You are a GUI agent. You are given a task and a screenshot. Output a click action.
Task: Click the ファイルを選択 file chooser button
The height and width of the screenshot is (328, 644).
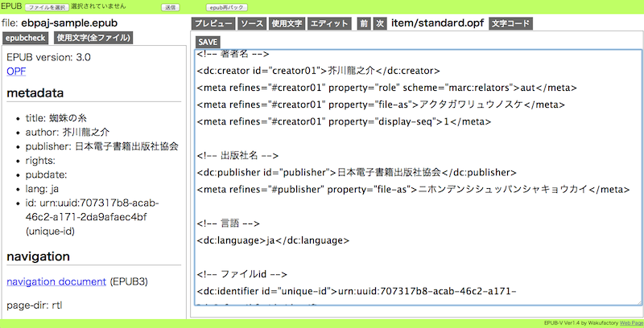pos(47,6)
